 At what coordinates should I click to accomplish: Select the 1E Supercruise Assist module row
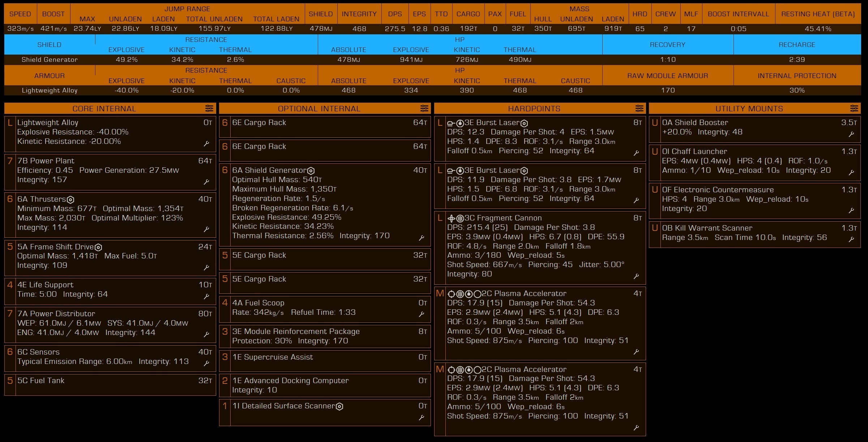(325, 360)
